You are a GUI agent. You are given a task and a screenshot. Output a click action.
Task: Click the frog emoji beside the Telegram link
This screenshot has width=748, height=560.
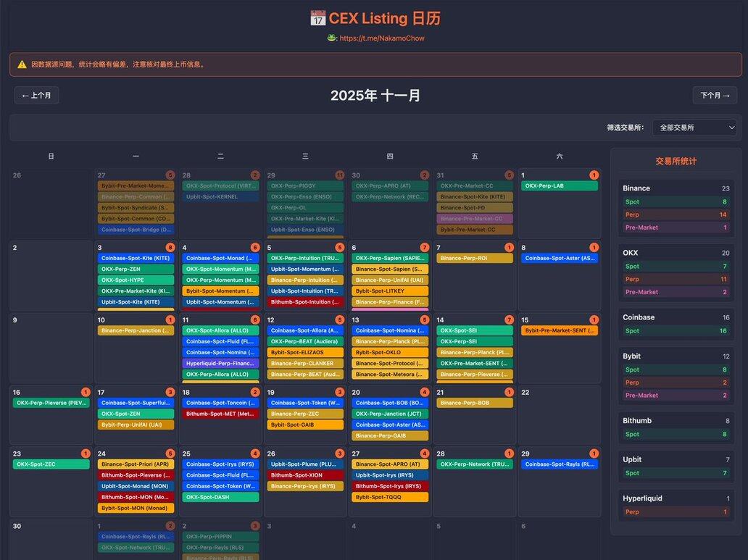click(x=331, y=38)
